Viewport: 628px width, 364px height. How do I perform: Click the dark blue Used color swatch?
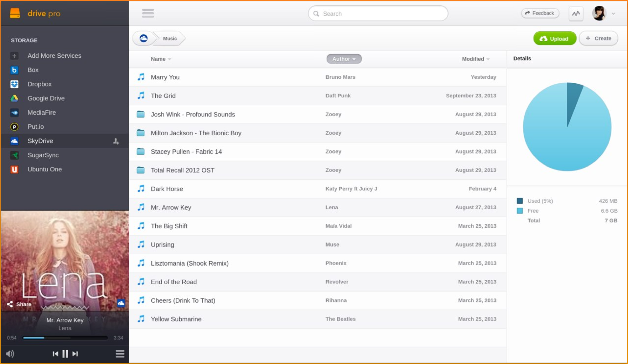[520, 201]
